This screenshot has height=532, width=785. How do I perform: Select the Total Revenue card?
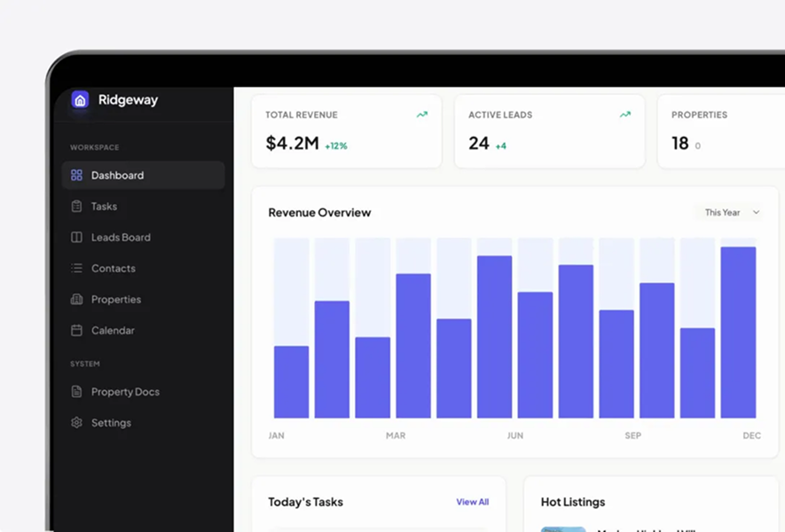(347, 131)
